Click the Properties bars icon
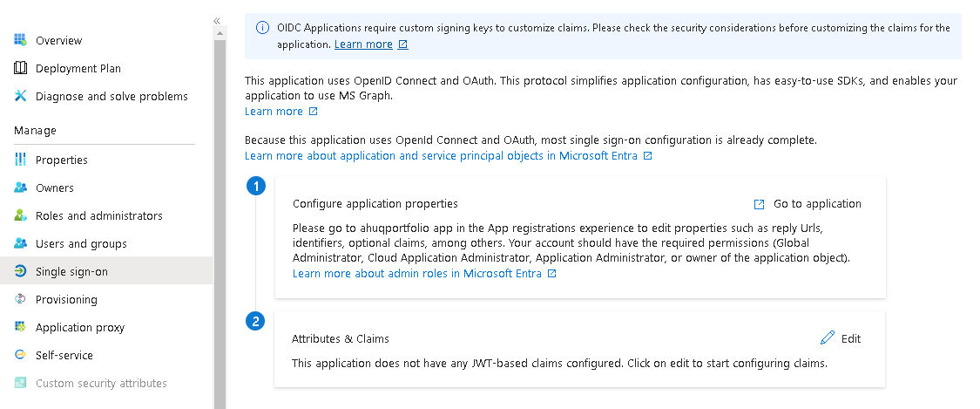 [x=20, y=160]
